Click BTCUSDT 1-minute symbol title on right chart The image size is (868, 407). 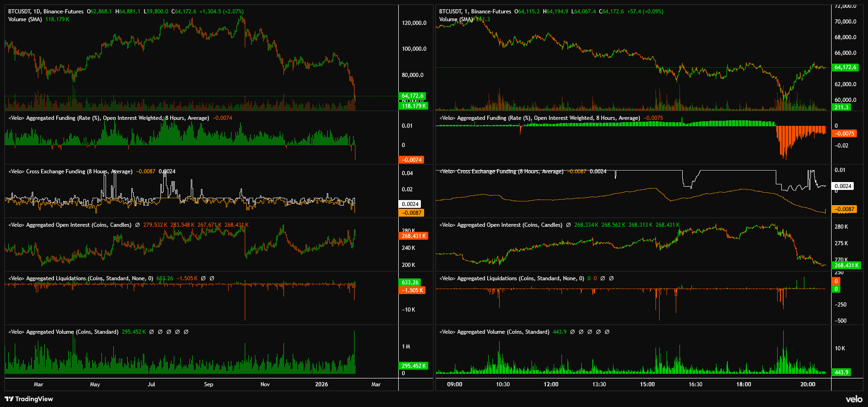pos(475,12)
